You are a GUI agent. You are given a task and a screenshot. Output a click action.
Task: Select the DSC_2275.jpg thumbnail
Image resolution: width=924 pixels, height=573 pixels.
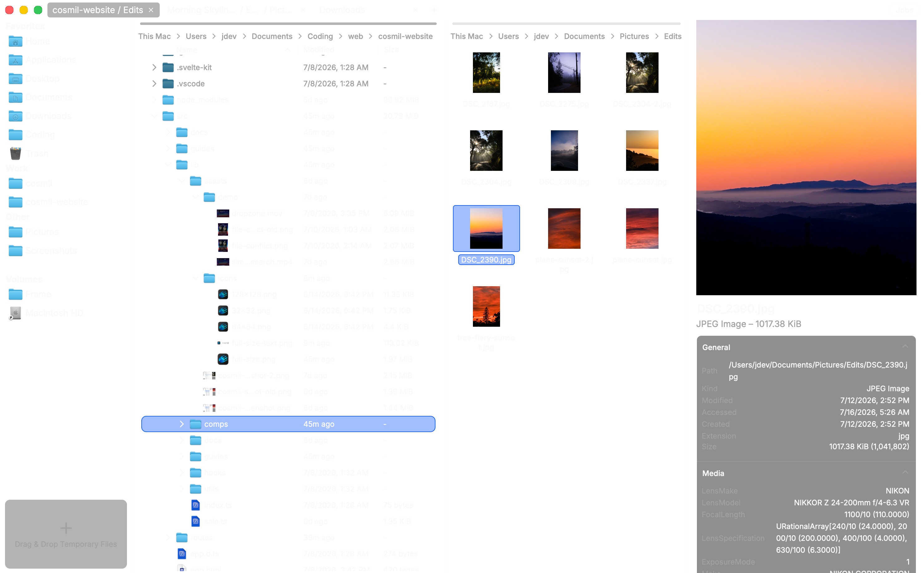[564, 72]
